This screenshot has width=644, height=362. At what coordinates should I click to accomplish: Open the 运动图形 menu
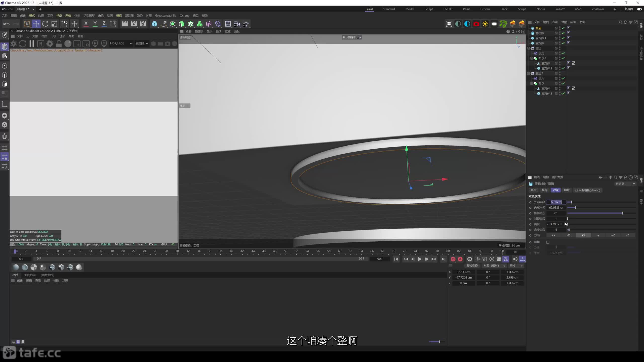click(x=89, y=16)
